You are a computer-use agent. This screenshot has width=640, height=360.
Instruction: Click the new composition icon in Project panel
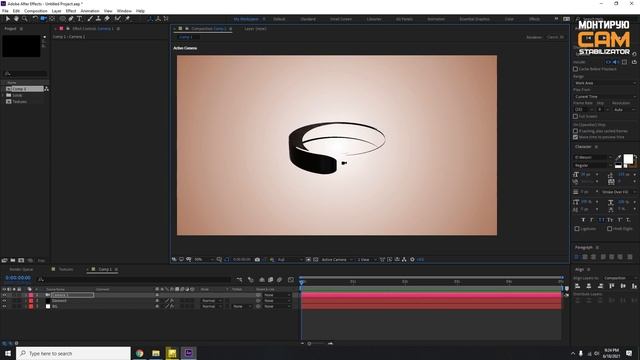tap(21, 260)
